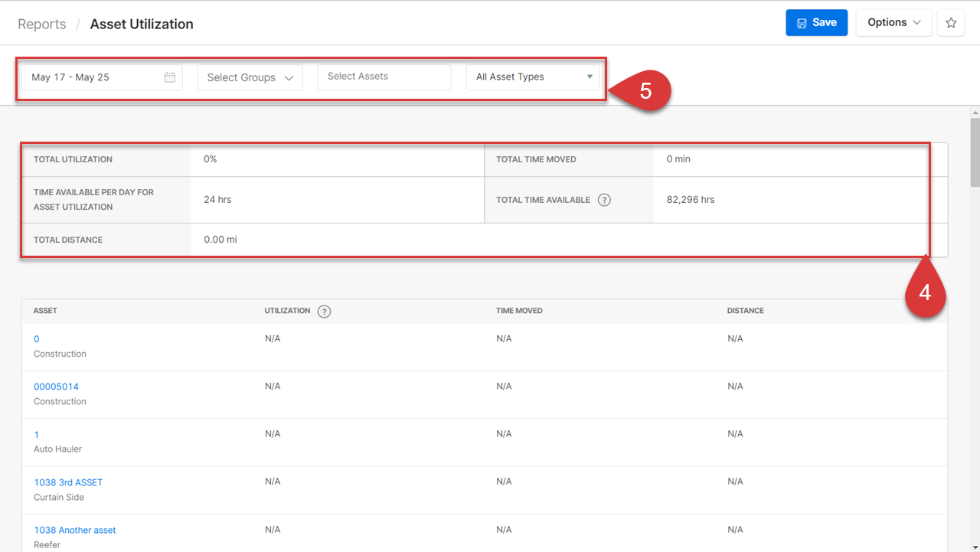Click the 0% total utilization value
The width and height of the screenshot is (980, 552).
[211, 159]
